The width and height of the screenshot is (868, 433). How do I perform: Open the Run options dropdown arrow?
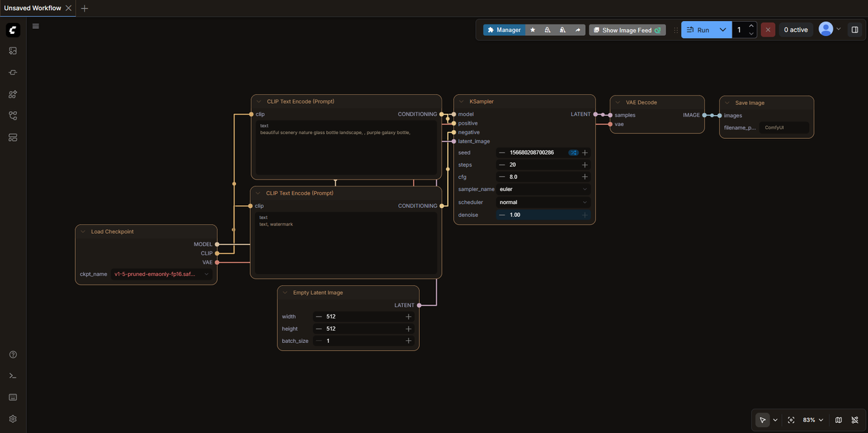point(723,30)
